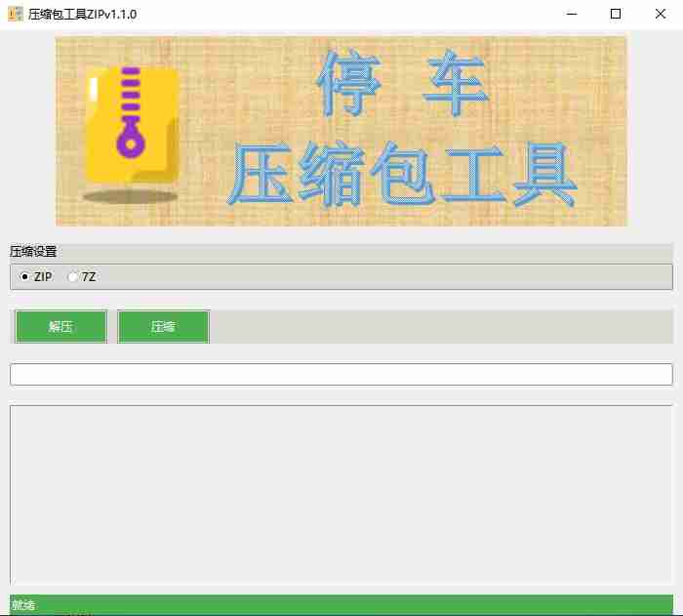Maximize the compression tool window
Screen dimensions: 683x616
pyautogui.click(x=616, y=14)
